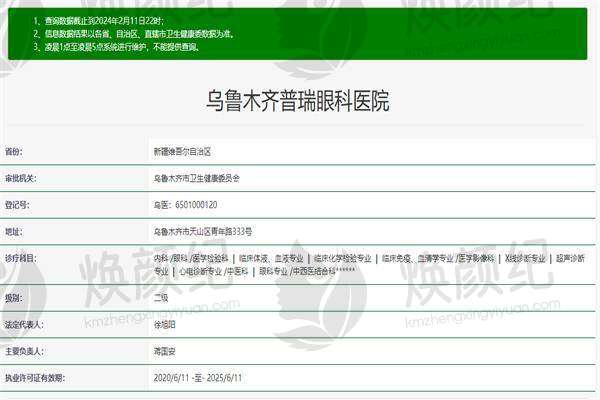Click the 登记号 label
The image size is (600, 400).
tap(17, 205)
